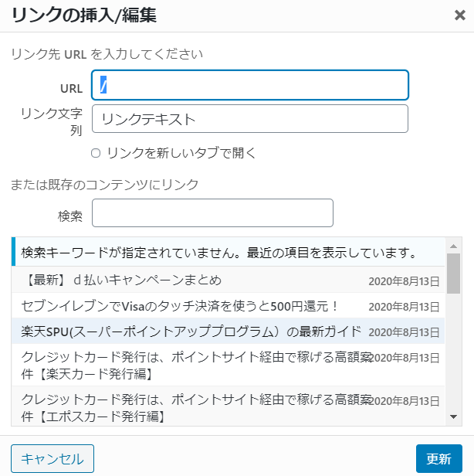Click the URL field label
This screenshot has height=476, width=474.
coord(71,89)
